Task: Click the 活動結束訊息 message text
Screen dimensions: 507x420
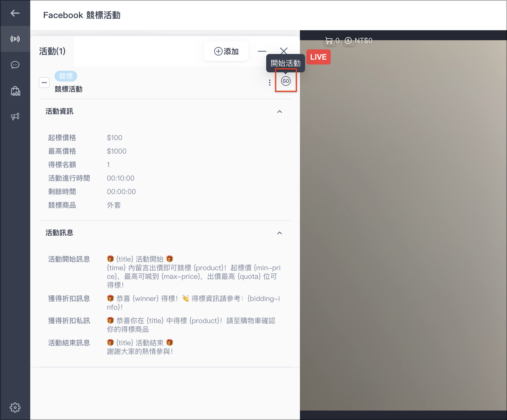Action: [x=140, y=347]
